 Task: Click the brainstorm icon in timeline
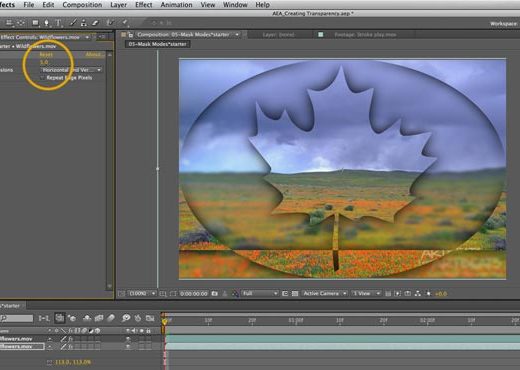pos(126,319)
